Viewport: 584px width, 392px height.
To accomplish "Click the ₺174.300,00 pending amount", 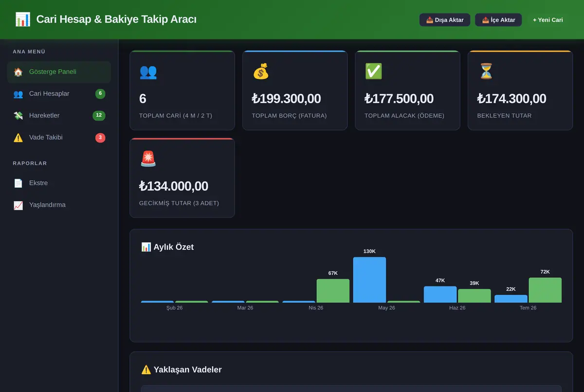I will click(512, 99).
